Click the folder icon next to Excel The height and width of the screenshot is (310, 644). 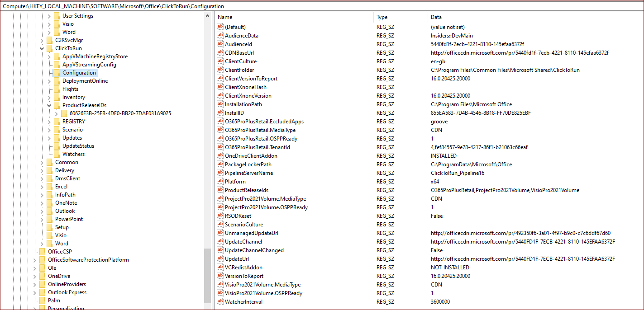[x=50, y=187]
